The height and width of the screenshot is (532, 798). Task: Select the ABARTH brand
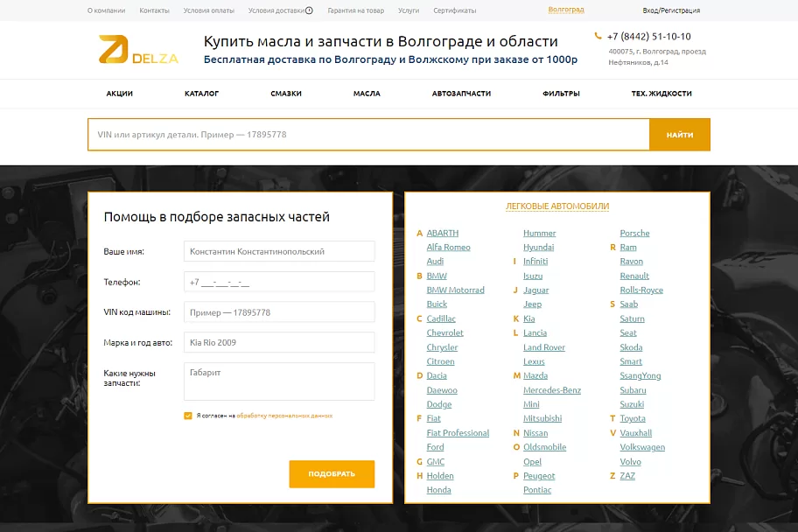(442, 233)
